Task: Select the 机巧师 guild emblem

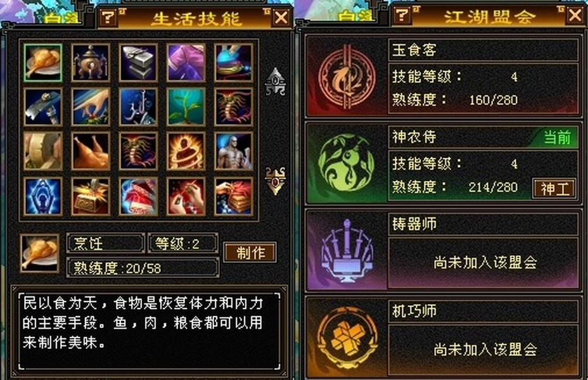Action: coord(346,338)
